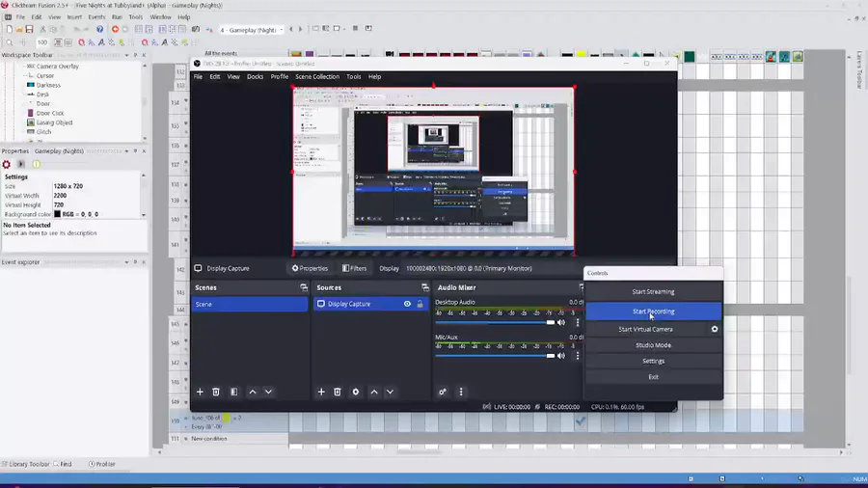Move scene down with arrow in Scenes panel
This screenshot has width=868, height=488.
(x=268, y=392)
